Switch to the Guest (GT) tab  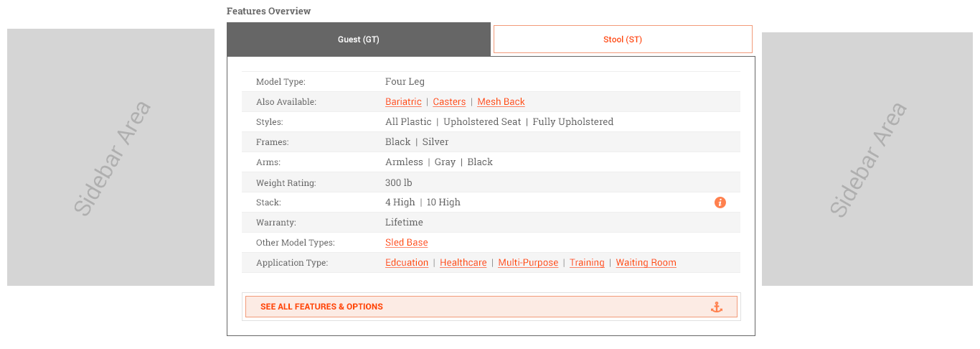point(359,39)
